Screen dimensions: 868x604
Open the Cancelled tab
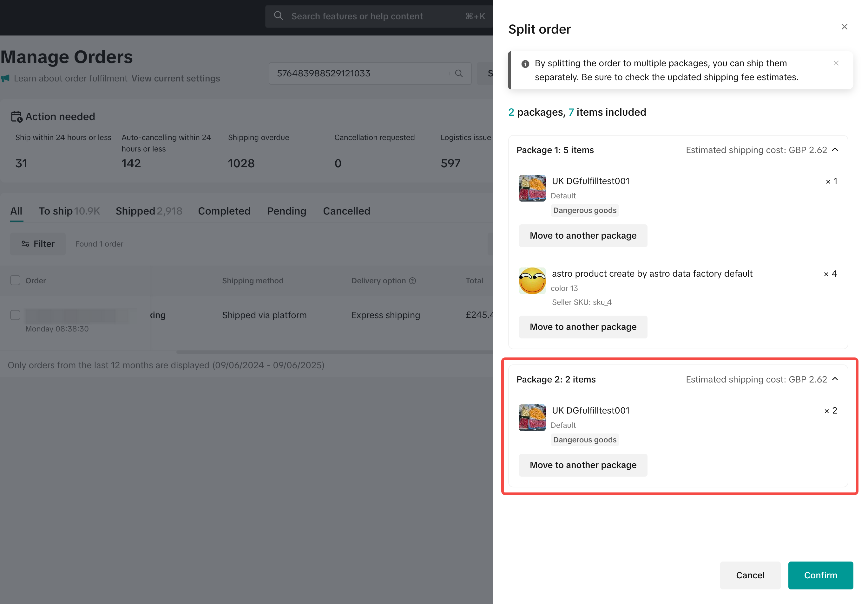coord(346,211)
